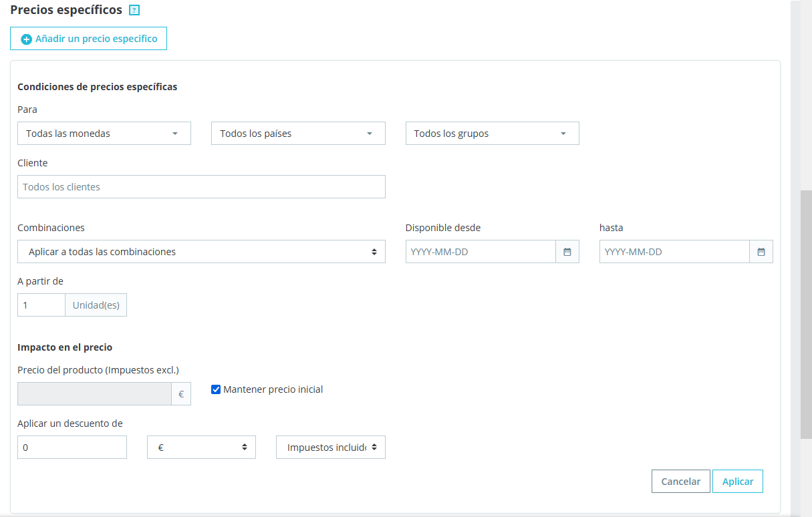Screen dimensions: 812x517
Task: Open the Todas las monedas dropdown
Action: pyautogui.click(x=104, y=134)
